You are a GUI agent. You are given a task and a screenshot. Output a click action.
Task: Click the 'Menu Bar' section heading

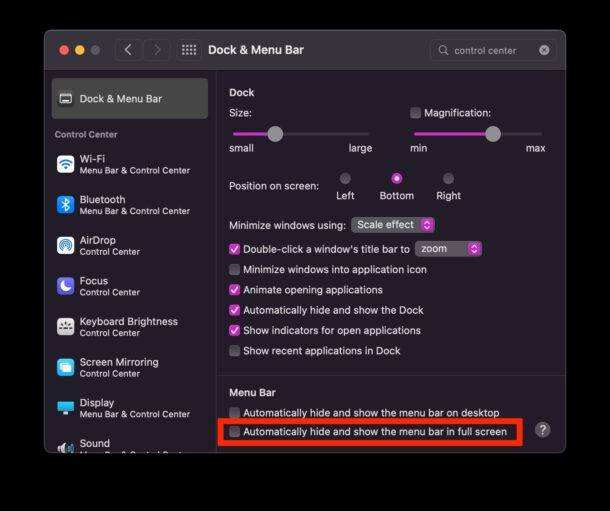pos(252,393)
